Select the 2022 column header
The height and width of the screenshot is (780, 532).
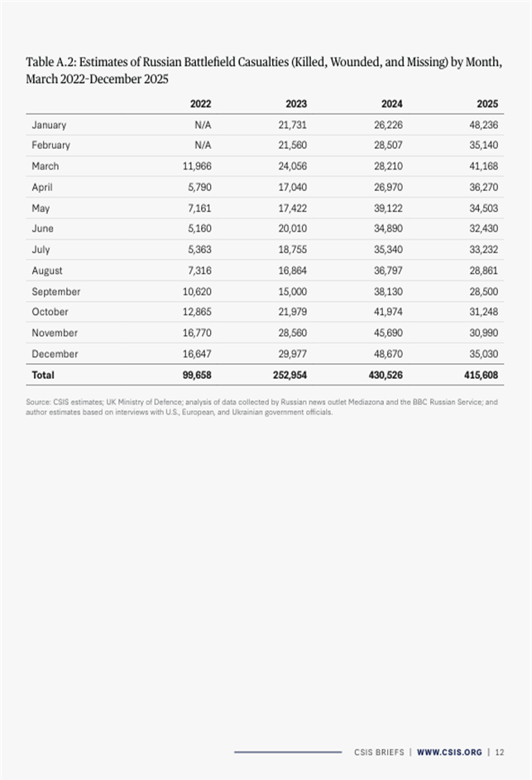pos(200,103)
